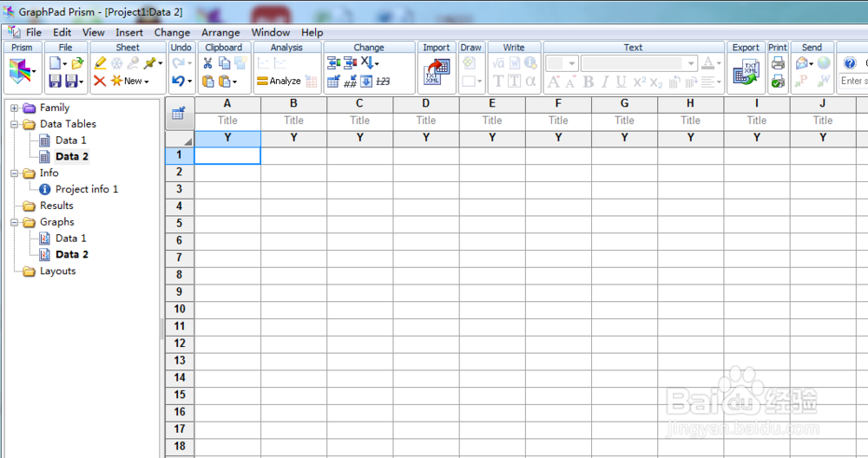Open the Help menu
868x458 pixels.
point(312,33)
